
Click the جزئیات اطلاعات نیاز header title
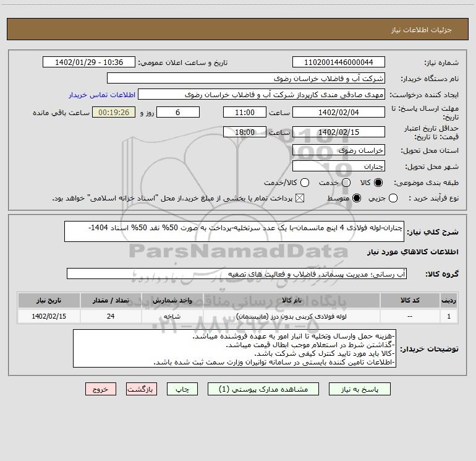click(422, 30)
